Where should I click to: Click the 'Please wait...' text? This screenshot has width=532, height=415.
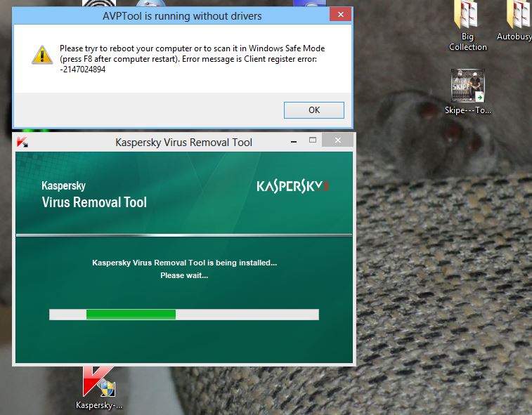pos(184,275)
